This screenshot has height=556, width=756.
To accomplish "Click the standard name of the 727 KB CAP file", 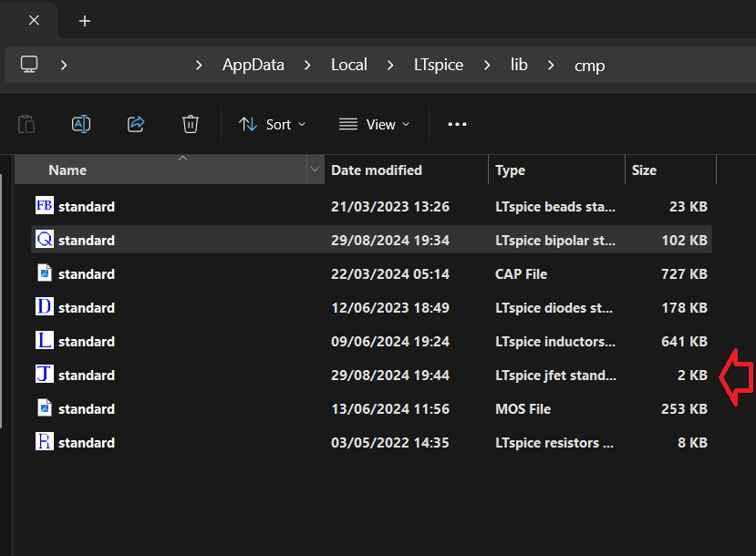I will tap(87, 274).
